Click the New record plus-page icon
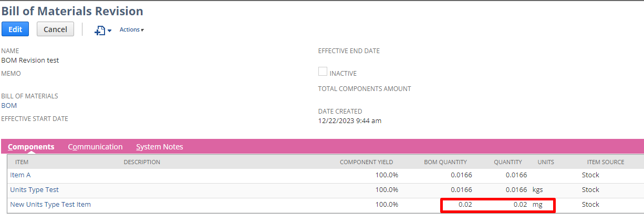Viewport: 644px width, 222px height. [99, 31]
